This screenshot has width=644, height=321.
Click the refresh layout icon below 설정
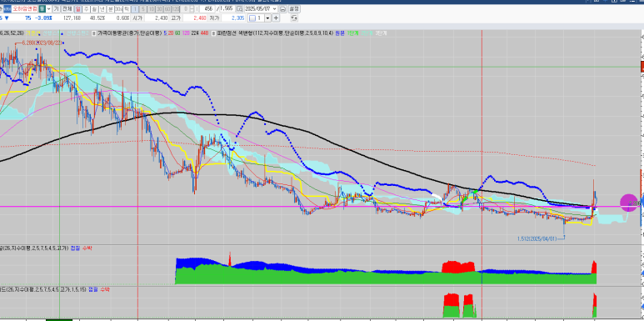tap(294, 18)
